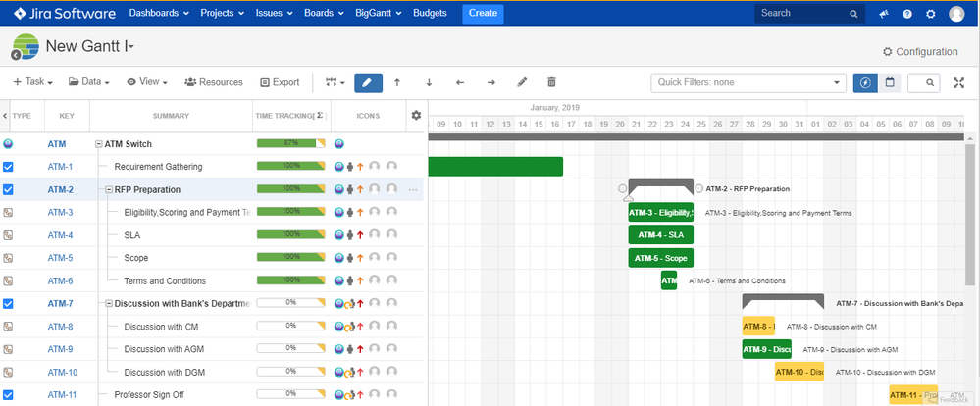Indent task with right arrow
Viewport: 980px width, 406px height.
[x=491, y=82]
